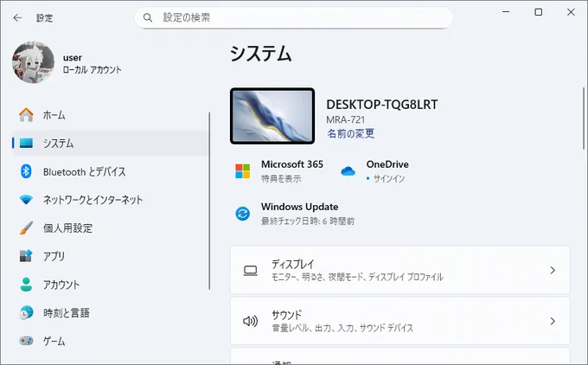Click the 時刻と言語 globe clock icon
588x365 pixels.
(26, 312)
